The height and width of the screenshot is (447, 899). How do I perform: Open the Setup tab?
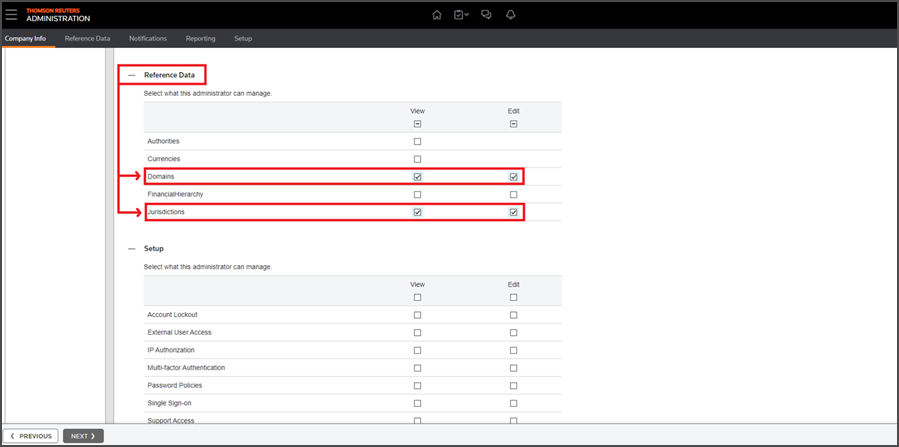point(243,38)
